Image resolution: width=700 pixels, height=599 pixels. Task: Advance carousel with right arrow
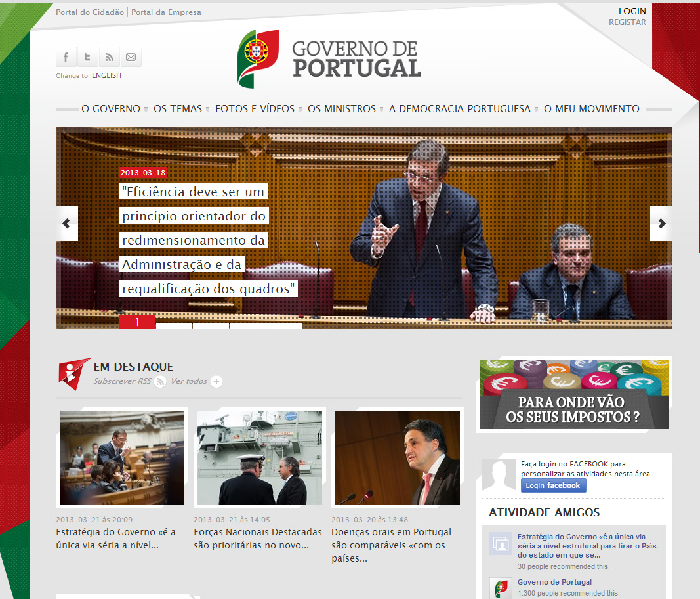tap(661, 224)
